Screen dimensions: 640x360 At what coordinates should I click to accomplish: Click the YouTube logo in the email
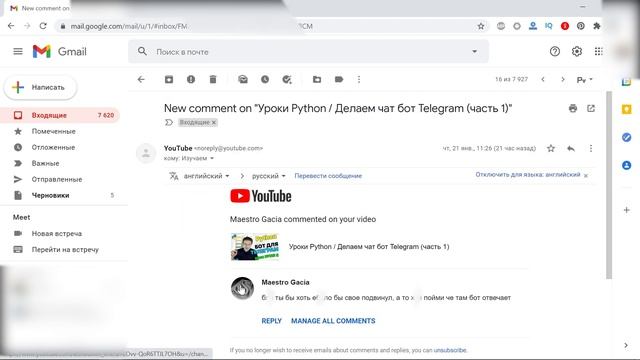tap(261, 196)
